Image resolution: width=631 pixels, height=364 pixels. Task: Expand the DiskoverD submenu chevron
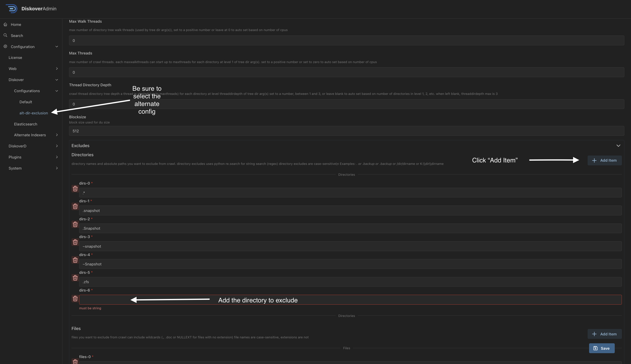(57, 146)
